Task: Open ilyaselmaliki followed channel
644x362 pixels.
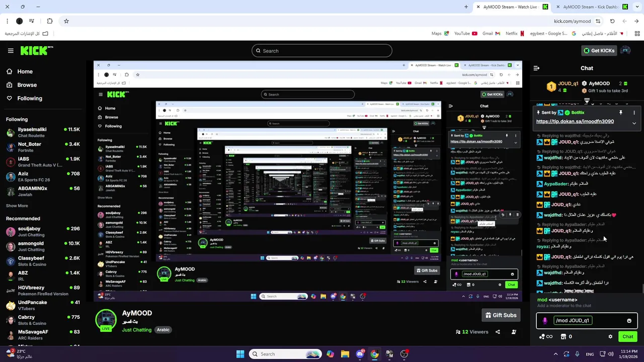Action: [x=43, y=133]
